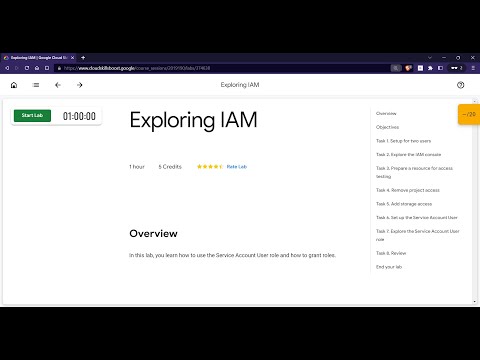
Task: Click the private glasses indicator
Action: [x=456, y=68]
